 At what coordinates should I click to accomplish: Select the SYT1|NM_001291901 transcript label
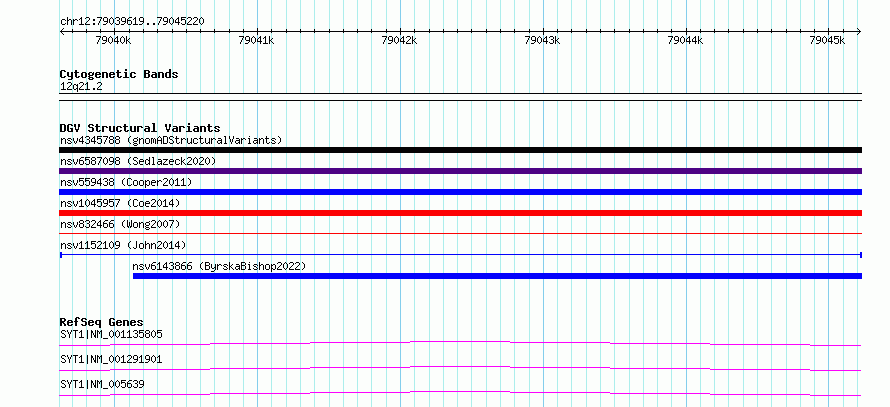pyautogui.click(x=111, y=359)
